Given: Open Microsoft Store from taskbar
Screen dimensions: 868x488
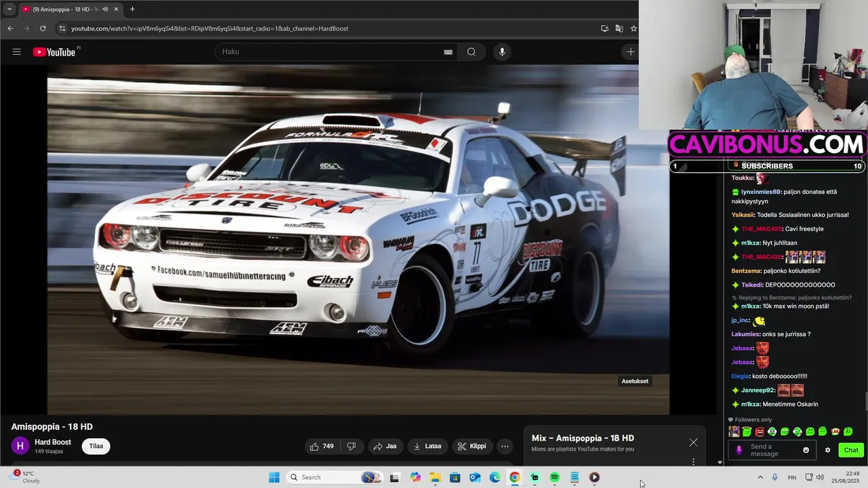Looking at the screenshot, I should coord(455,477).
